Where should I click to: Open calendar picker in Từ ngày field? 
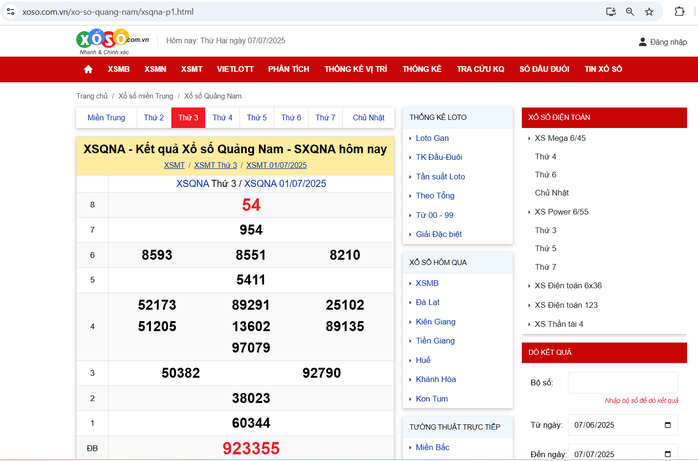coord(667,425)
